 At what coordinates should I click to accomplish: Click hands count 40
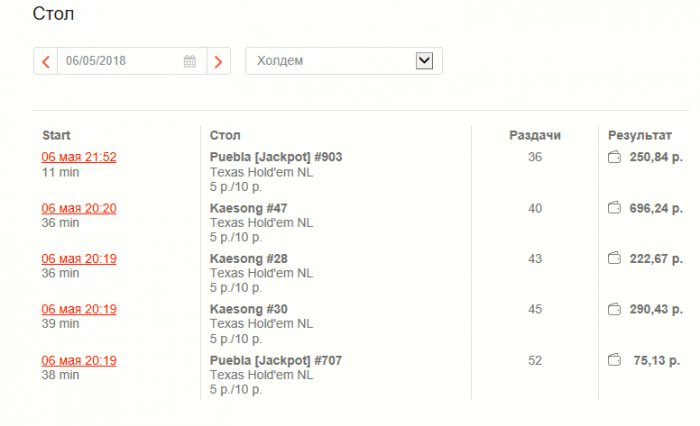(535, 209)
